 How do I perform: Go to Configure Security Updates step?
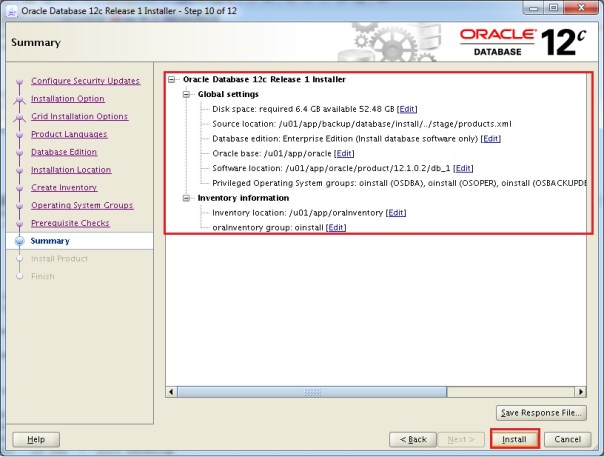(x=85, y=81)
